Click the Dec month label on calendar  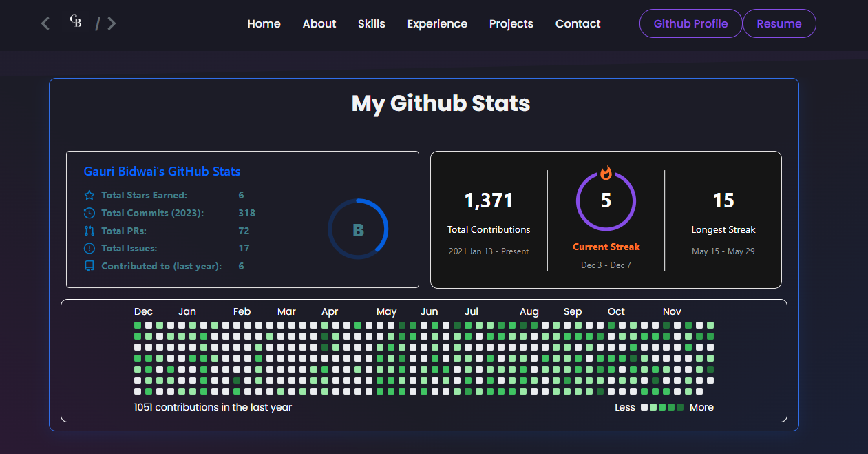tap(144, 311)
